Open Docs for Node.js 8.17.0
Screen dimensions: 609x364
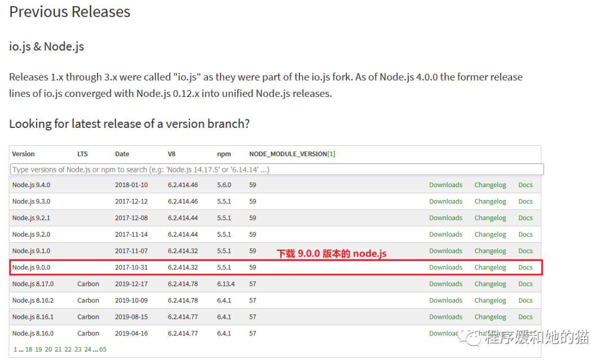[x=526, y=284]
